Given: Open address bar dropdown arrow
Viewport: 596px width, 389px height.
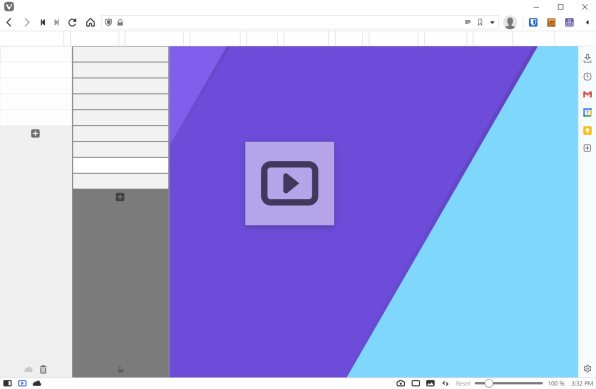Looking at the screenshot, I should 492,22.
